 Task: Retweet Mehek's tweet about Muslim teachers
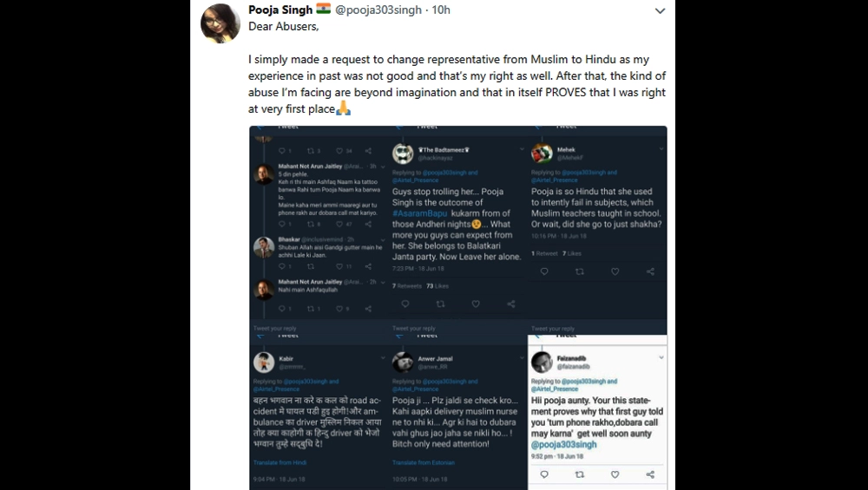(x=579, y=271)
